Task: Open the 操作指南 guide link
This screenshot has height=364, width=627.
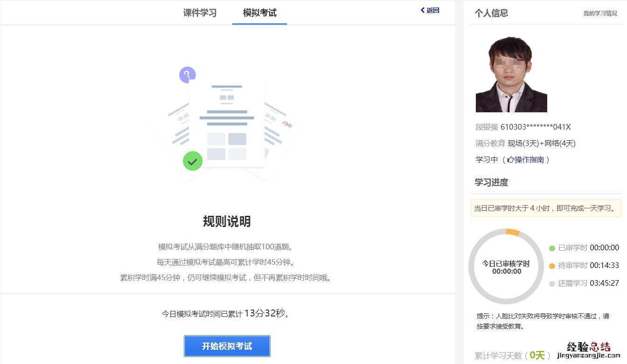Action: coord(529,160)
